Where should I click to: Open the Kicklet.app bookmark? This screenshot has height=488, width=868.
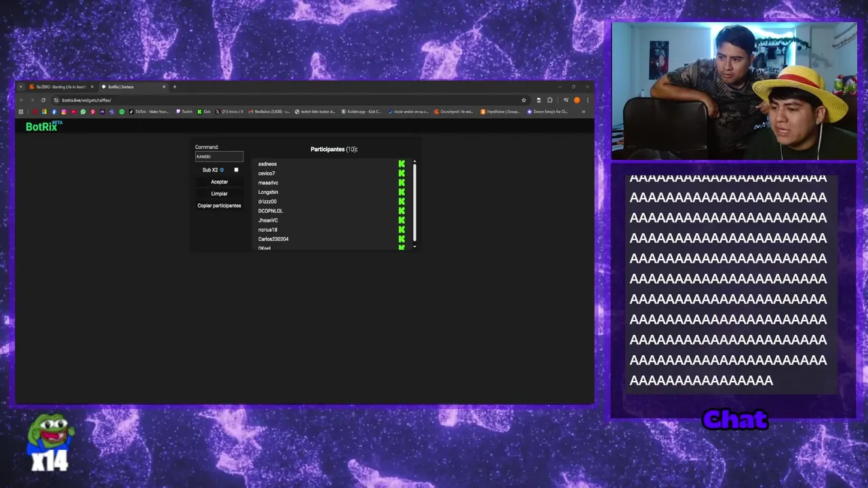pyautogui.click(x=361, y=112)
